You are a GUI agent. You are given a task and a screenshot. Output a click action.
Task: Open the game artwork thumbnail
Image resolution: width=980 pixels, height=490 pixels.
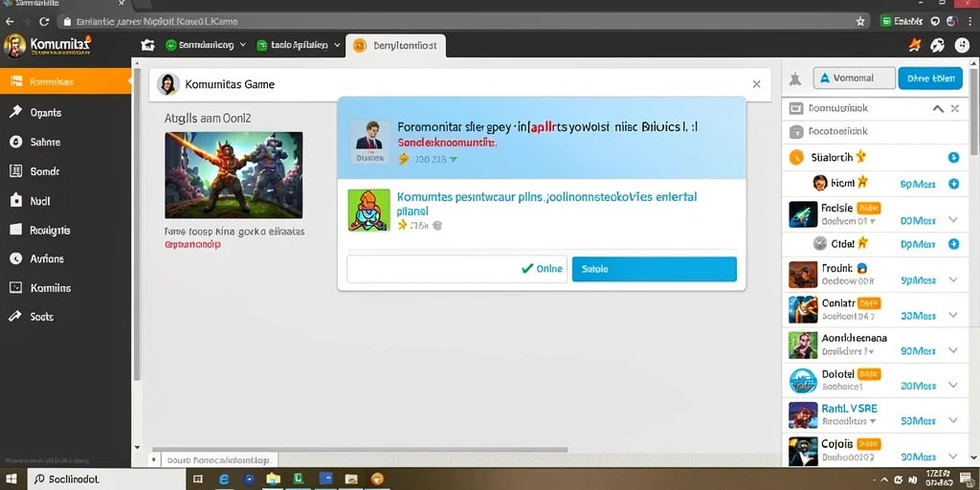tap(234, 175)
